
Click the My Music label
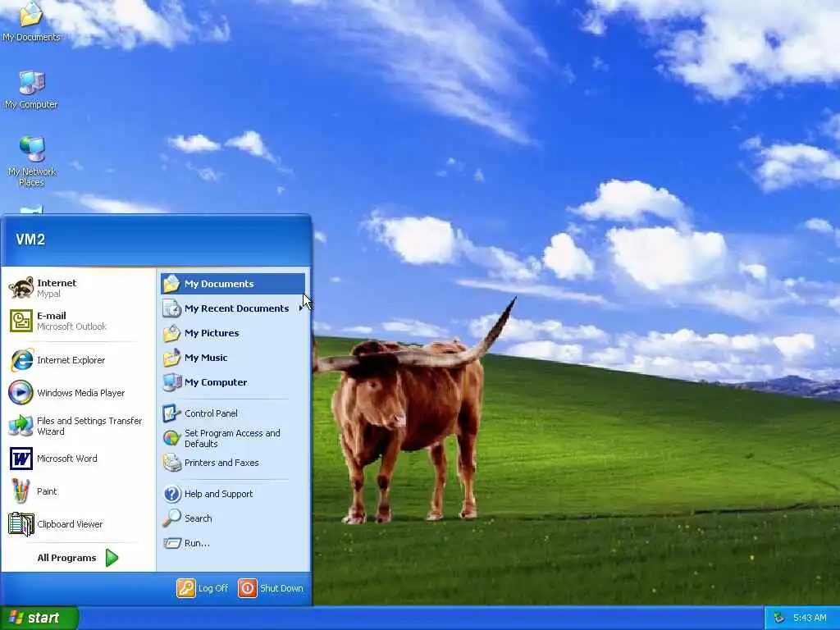tap(206, 358)
